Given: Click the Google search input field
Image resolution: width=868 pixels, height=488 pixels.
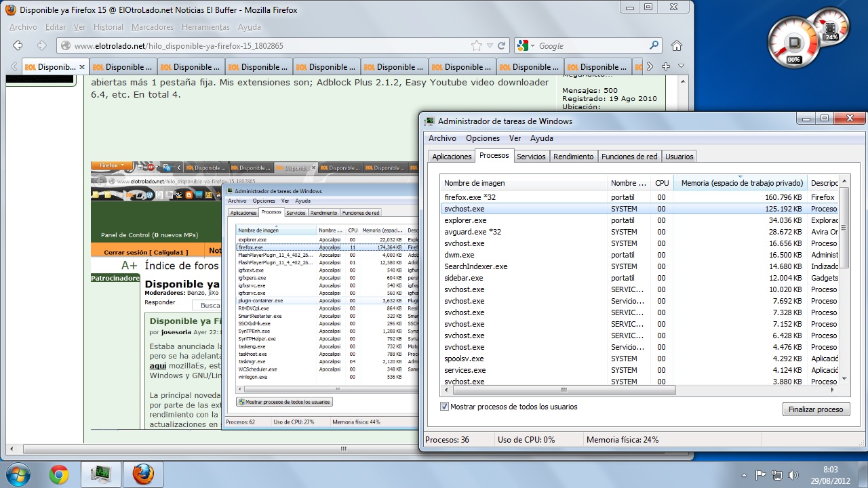Looking at the screenshot, I should pos(592,46).
